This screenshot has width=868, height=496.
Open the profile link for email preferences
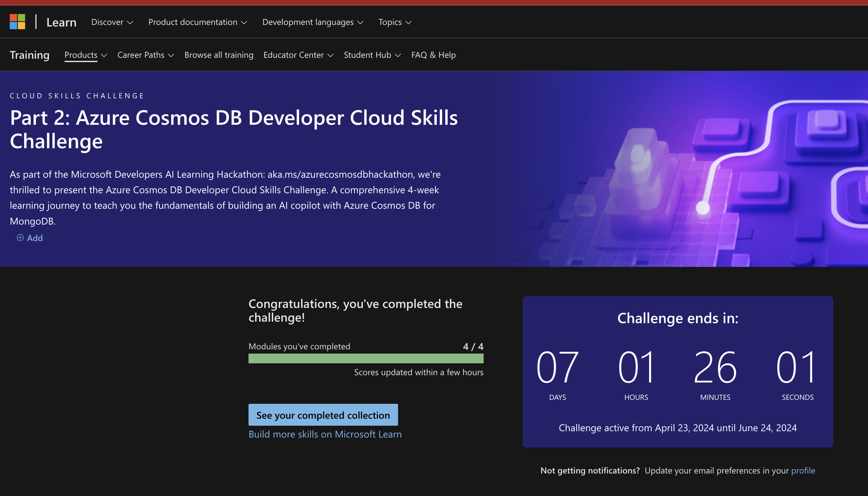(803, 470)
